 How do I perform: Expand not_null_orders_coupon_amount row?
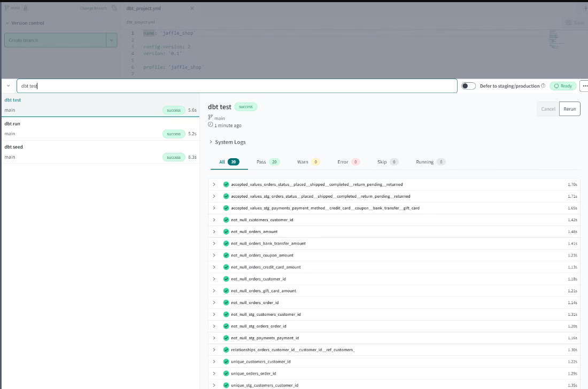214,255
